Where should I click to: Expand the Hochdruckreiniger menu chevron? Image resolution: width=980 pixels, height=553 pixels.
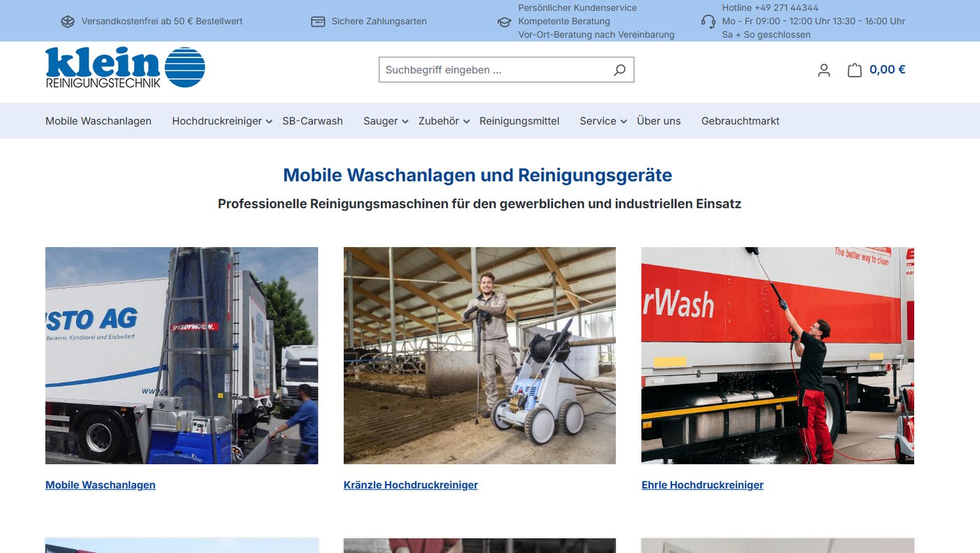tap(269, 122)
